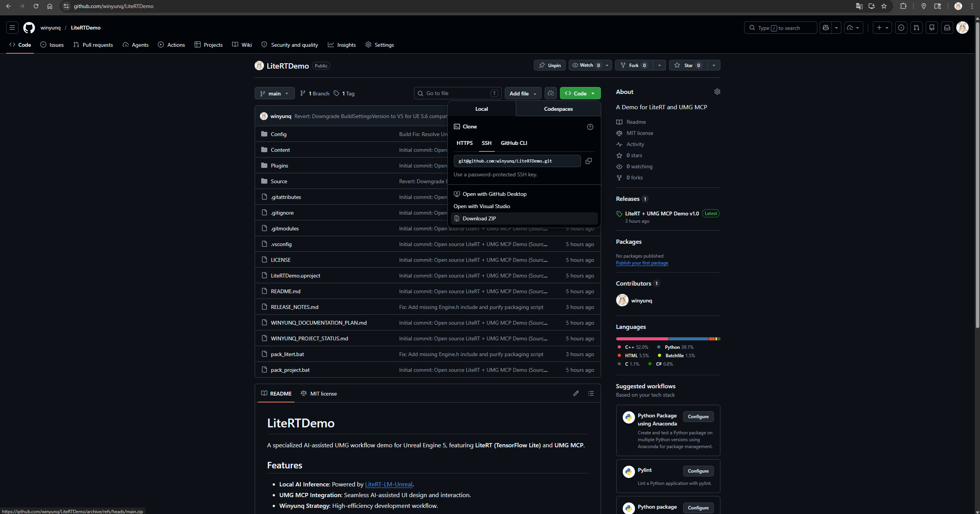This screenshot has width=980, height=514.
Task: Bookmark this page with the star icon in address bar
Action: (x=884, y=6)
